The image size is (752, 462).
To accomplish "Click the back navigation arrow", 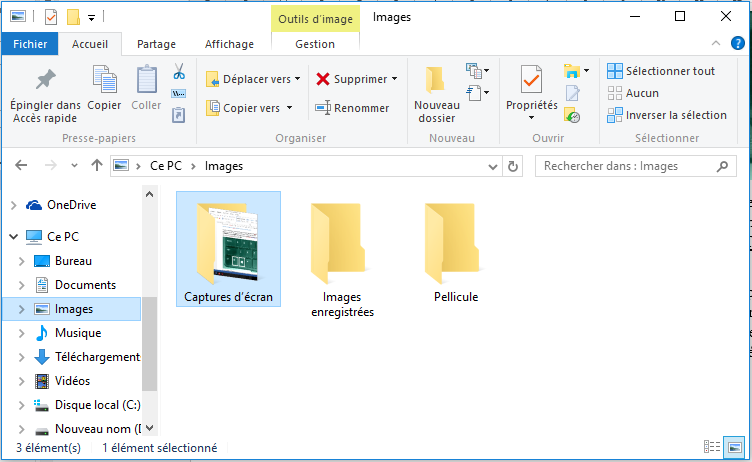I will pos(21,166).
